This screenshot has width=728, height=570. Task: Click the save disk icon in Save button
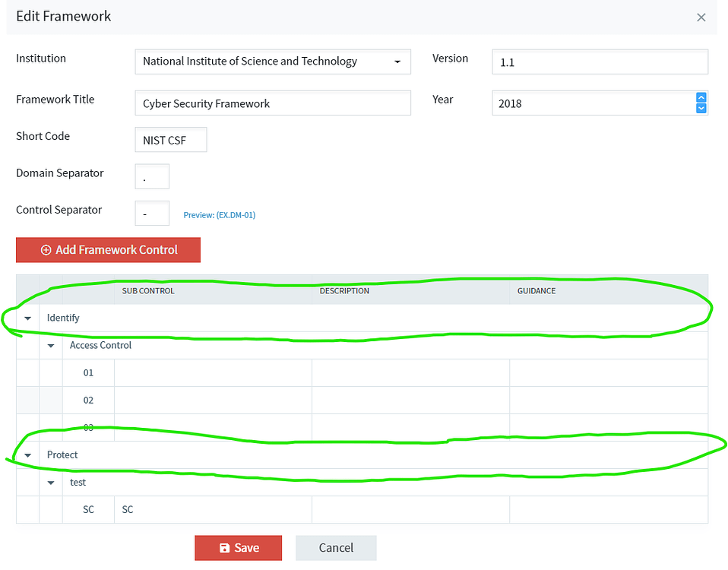(x=223, y=547)
